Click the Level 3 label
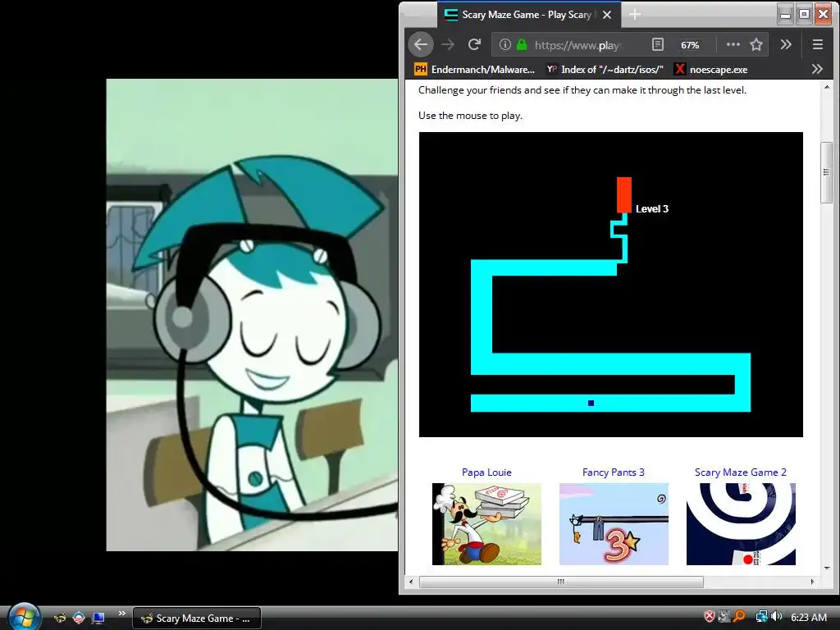The image size is (840, 630). (652, 209)
